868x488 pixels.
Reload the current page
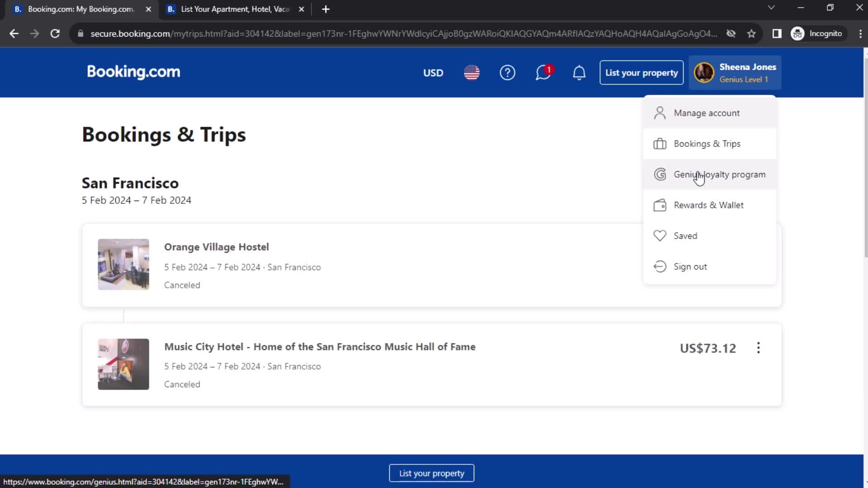[55, 34]
